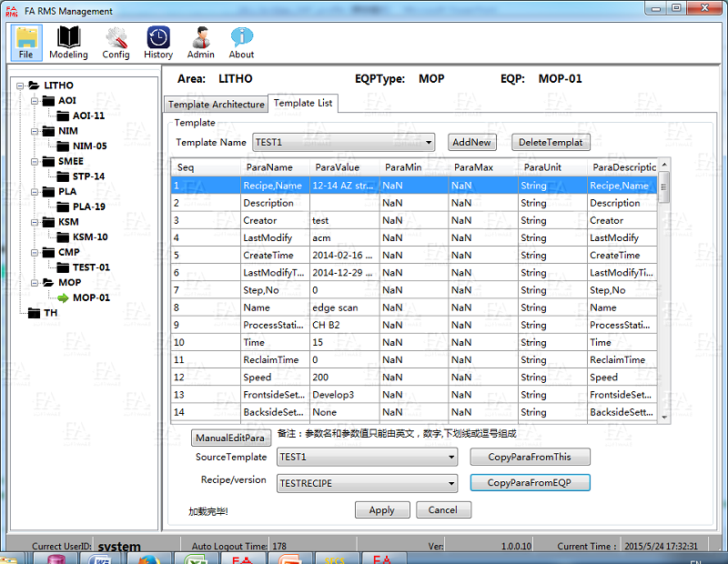Screen dimensions: 728x564
Task: Collapse the SMEE tree folder
Action: point(35,161)
